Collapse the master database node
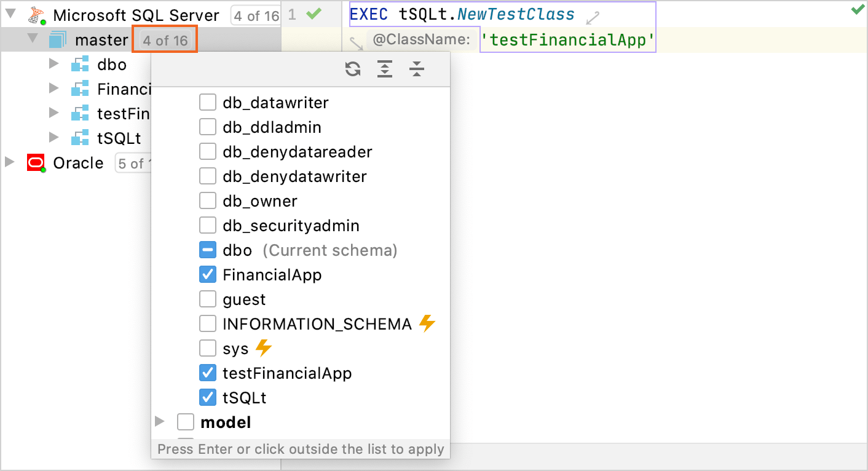 tap(33, 38)
